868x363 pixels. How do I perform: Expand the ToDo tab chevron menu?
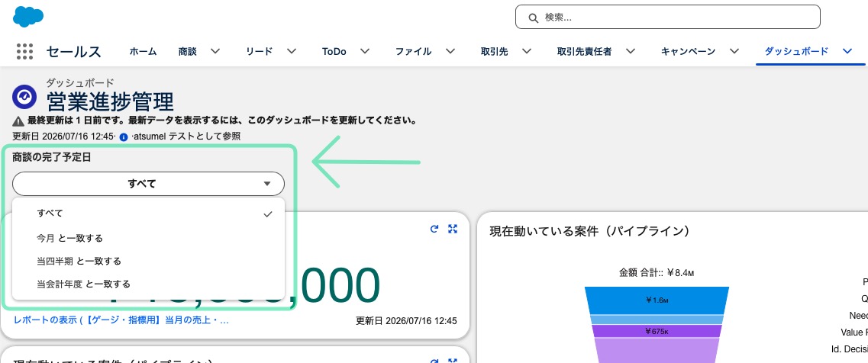[x=365, y=51]
